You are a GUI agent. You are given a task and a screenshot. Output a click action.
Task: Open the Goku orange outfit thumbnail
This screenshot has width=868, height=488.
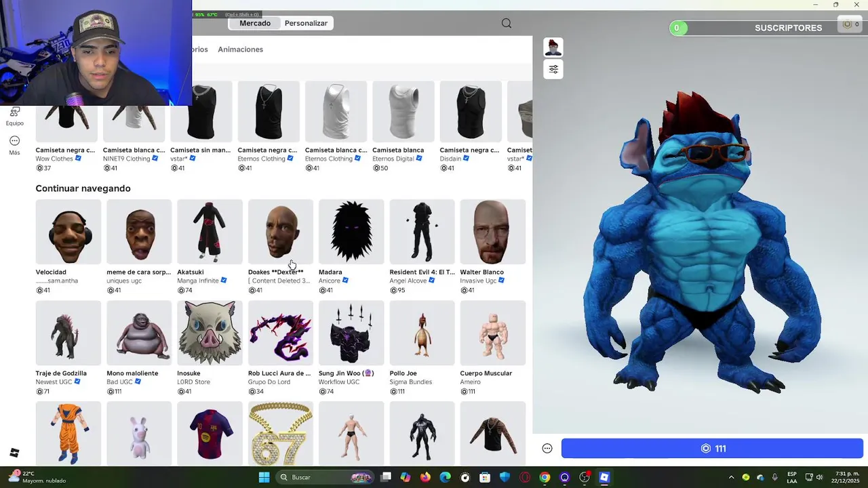click(x=68, y=433)
